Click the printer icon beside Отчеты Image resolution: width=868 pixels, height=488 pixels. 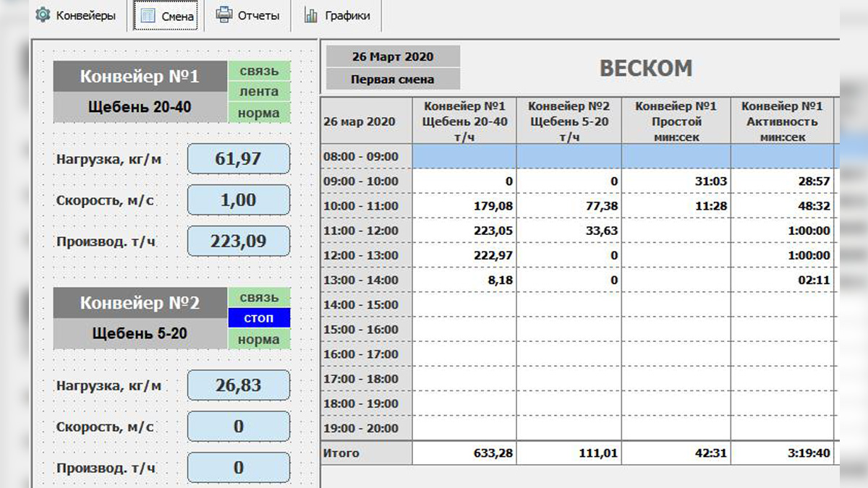pyautogui.click(x=224, y=14)
